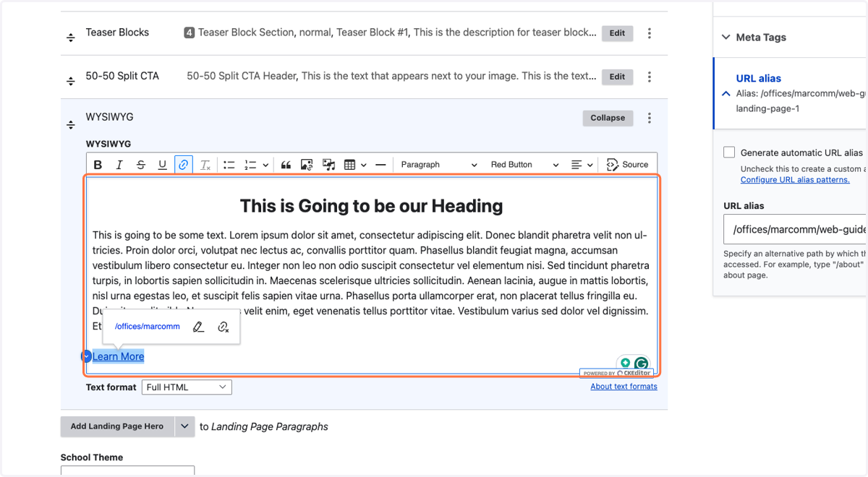Collapse the WYSIWYG paragraph
868x477 pixels.
[x=608, y=118]
